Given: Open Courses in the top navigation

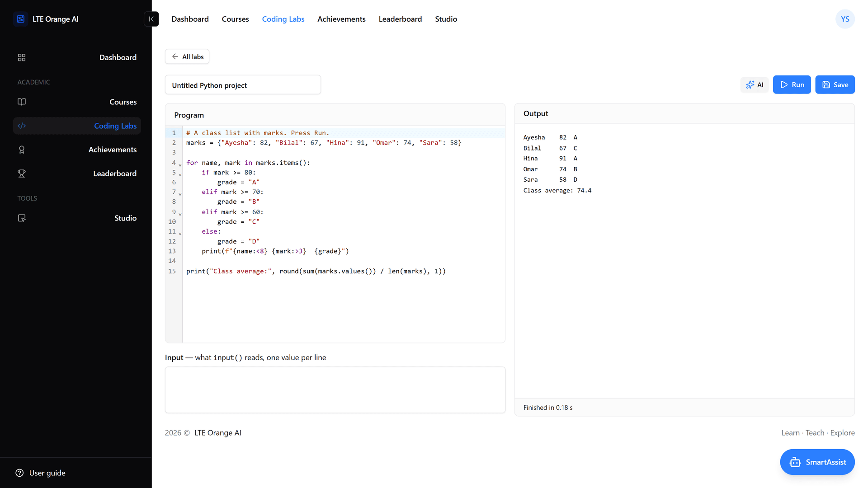Looking at the screenshot, I should 235,19.
